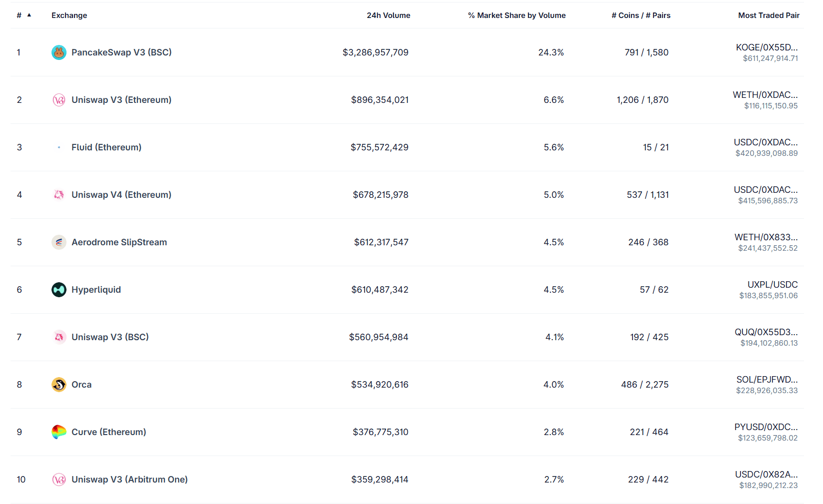Sort table by 24h Volume header
This screenshot has width=823, height=504.
pos(388,15)
